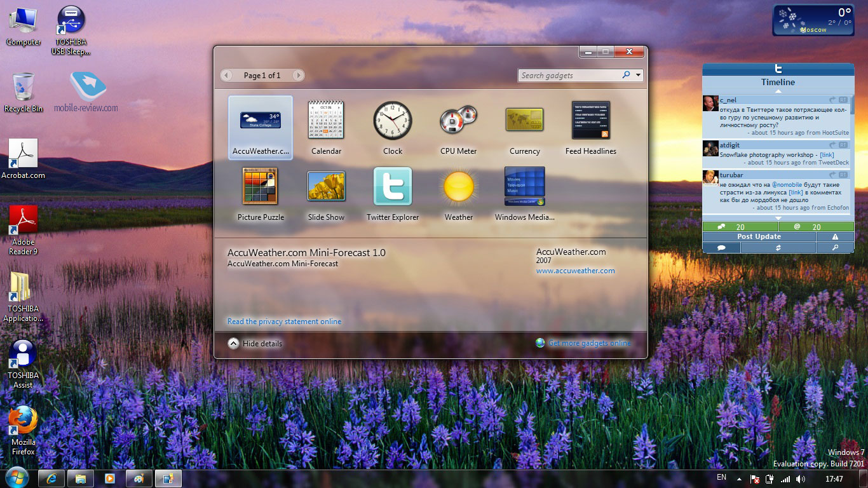Click the Acrobat.com desktop shortcut
This screenshot has width=868, height=488.
24,159
